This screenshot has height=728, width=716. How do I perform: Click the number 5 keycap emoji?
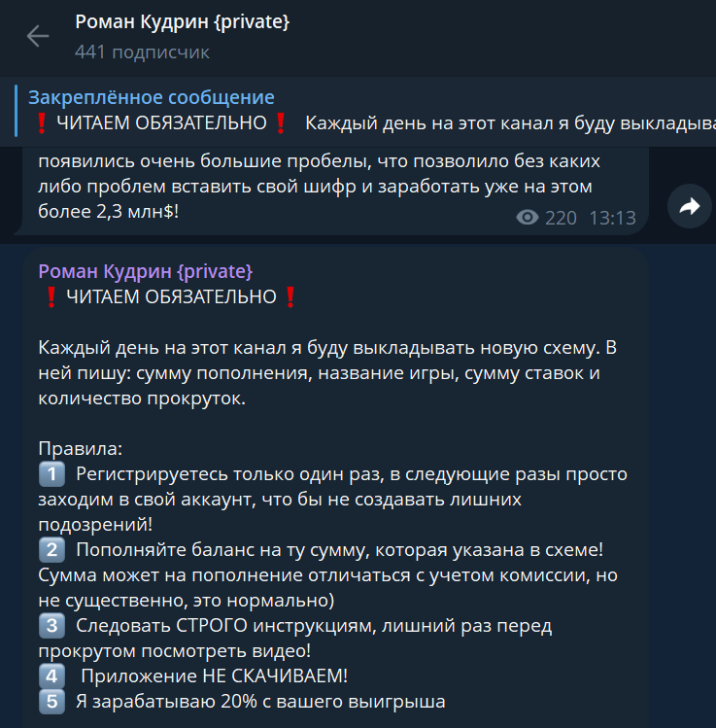pos(51,701)
